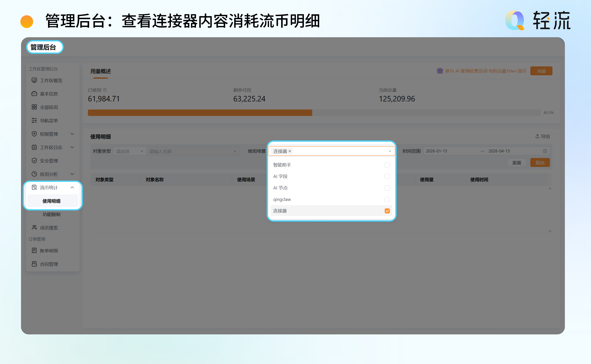Open 全部应用 grid icon
Viewport: 591px width, 364px height.
pos(34,107)
